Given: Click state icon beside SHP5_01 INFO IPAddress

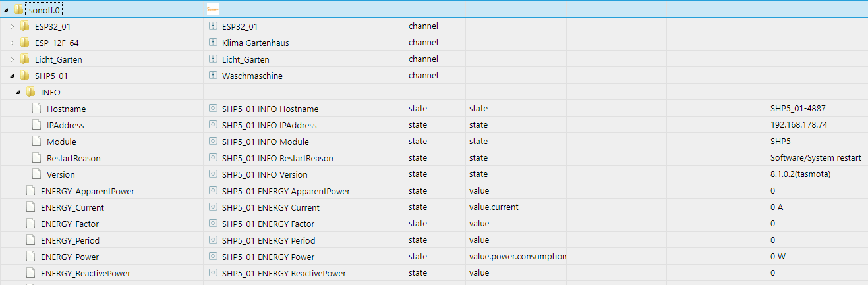Looking at the screenshot, I should click(x=213, y=125).
